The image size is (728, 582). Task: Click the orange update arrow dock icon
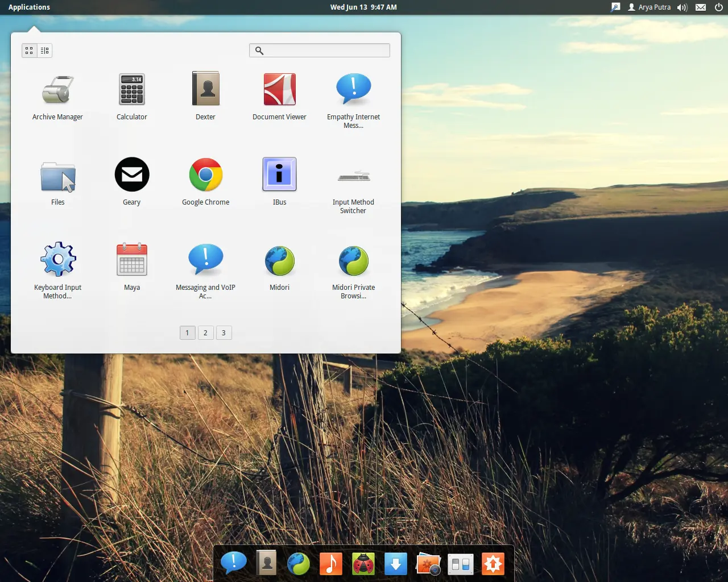pos(493,564)
